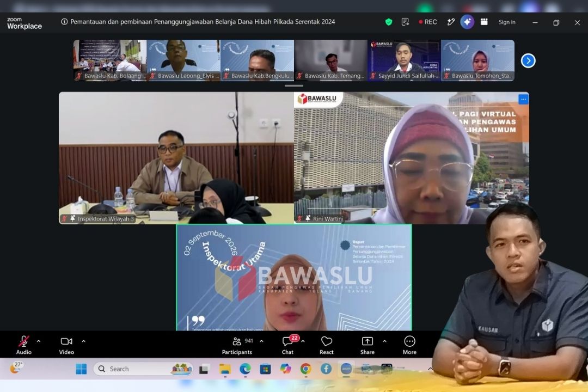
Task: Click the Sign in link
Action: [507, 22]
